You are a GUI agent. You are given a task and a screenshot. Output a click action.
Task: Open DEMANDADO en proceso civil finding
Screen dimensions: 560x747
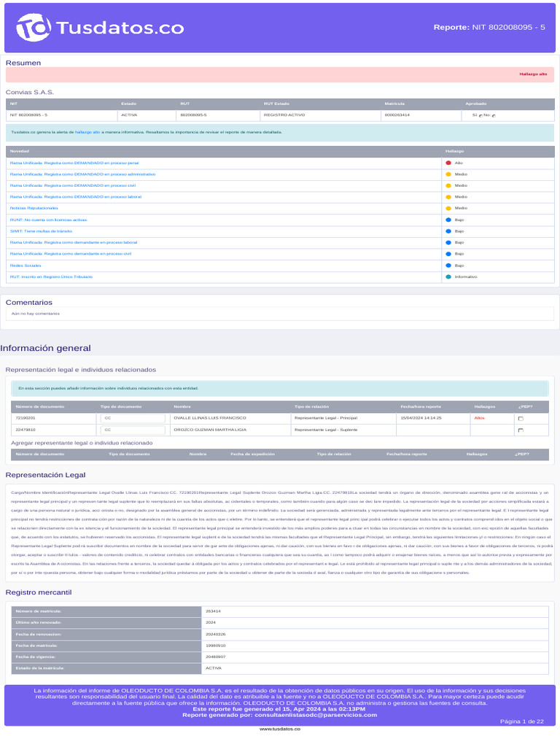click(73, 186)
